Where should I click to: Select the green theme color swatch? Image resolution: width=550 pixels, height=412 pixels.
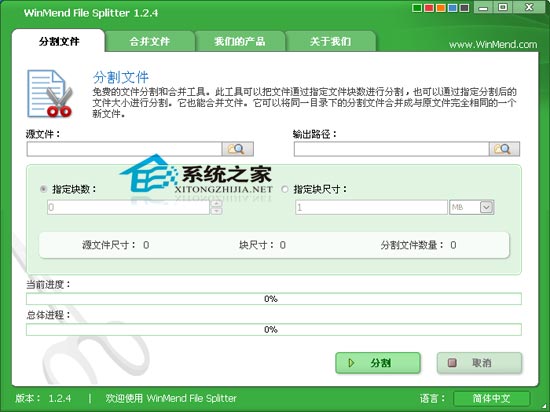click(417, 8)
